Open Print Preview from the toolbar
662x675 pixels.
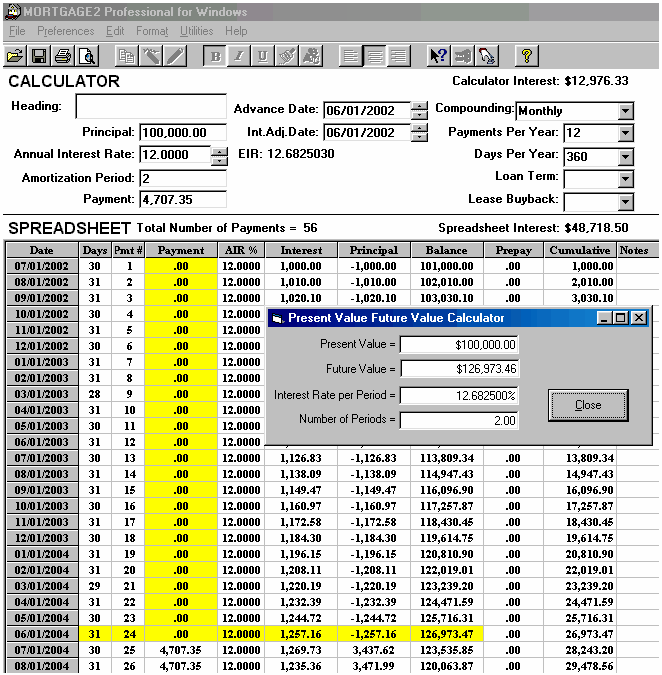point(86,56)
